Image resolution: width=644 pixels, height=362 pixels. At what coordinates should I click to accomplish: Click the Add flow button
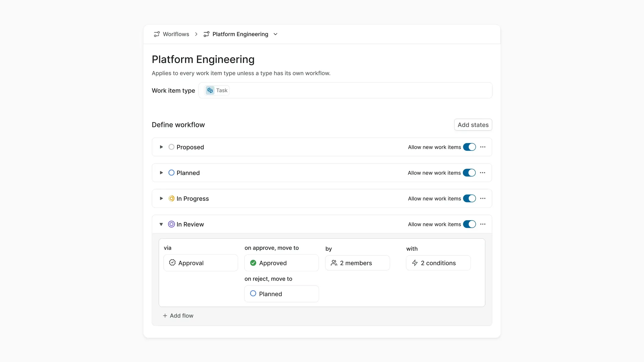[x=178, y=316]
